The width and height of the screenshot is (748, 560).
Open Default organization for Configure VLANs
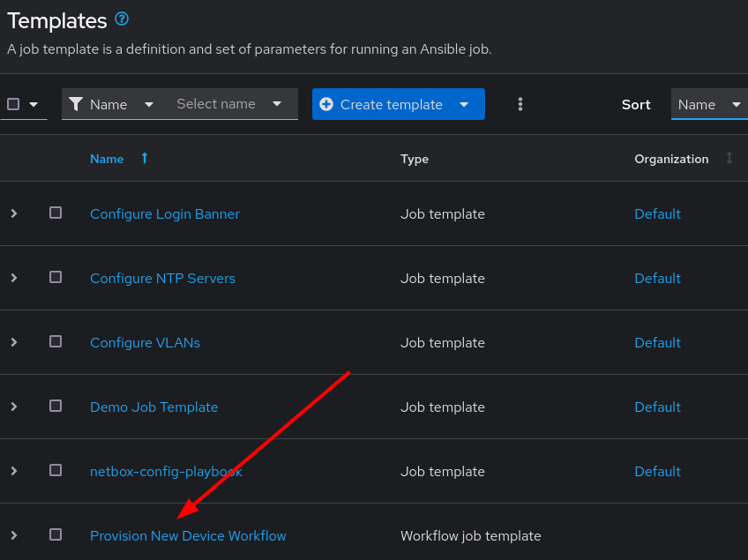tap(657, 343)
